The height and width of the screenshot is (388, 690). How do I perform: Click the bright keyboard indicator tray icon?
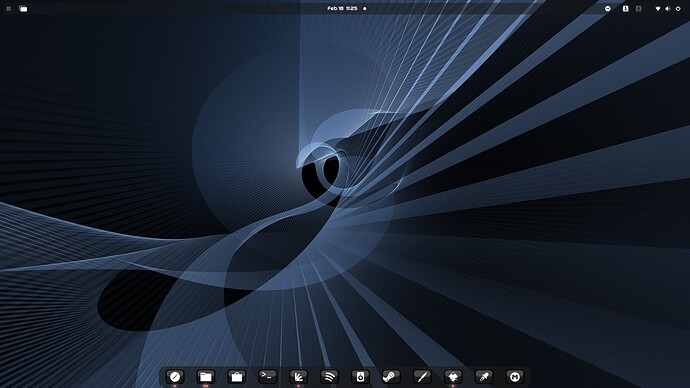point(625,8)
